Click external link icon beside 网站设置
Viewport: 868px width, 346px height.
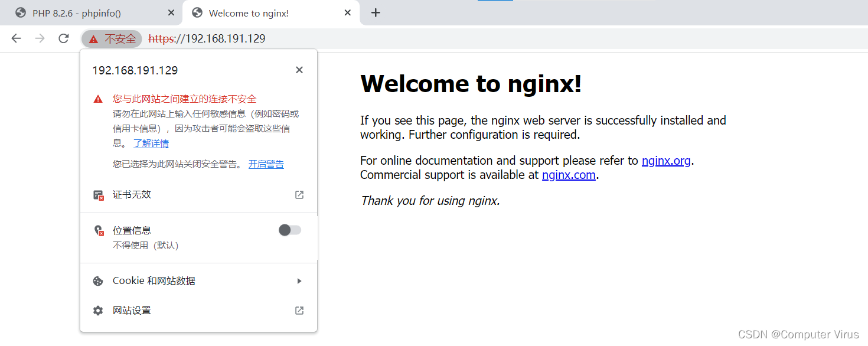[x=299, y=310]
